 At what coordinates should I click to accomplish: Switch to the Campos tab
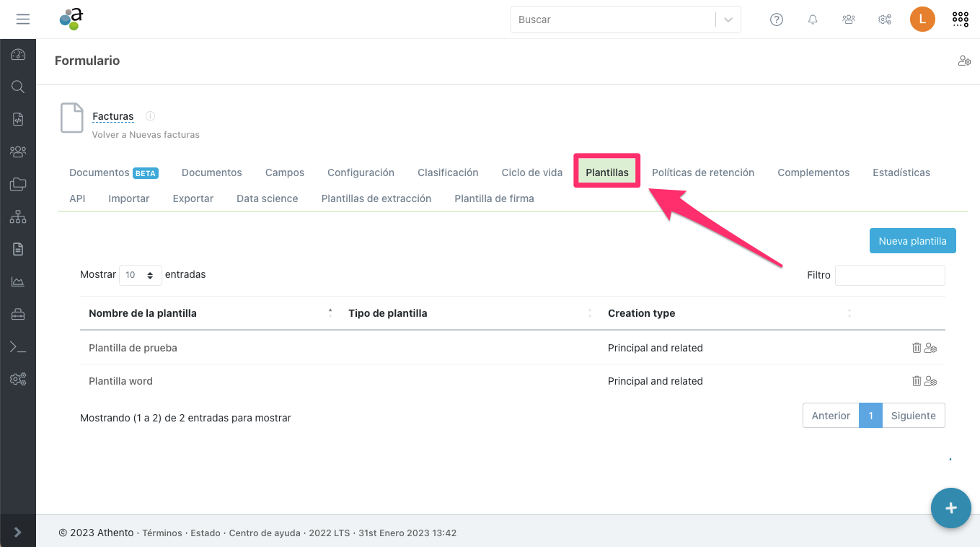[285, 172]
